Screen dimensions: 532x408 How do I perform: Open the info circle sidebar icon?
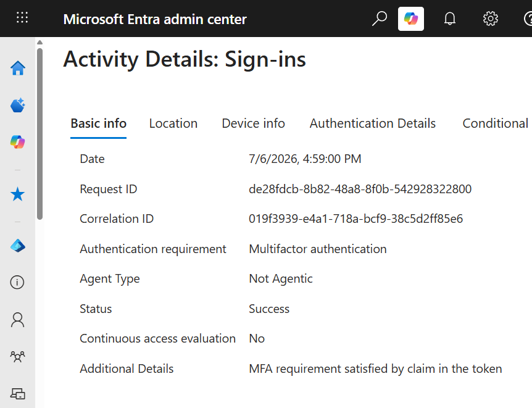(17, 283)
